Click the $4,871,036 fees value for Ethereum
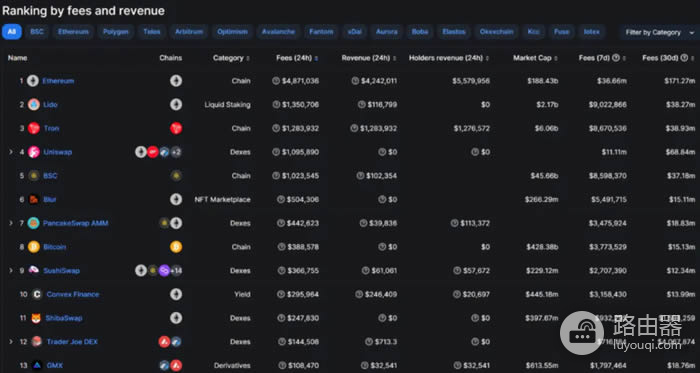The image size is (700, 373). tap(300, 81)
